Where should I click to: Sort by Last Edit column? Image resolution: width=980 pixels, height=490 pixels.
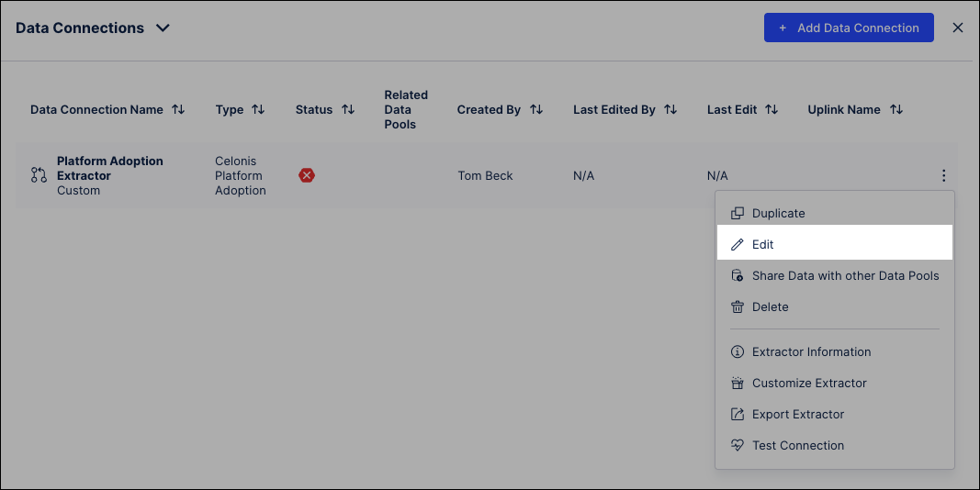coord(772,109)
